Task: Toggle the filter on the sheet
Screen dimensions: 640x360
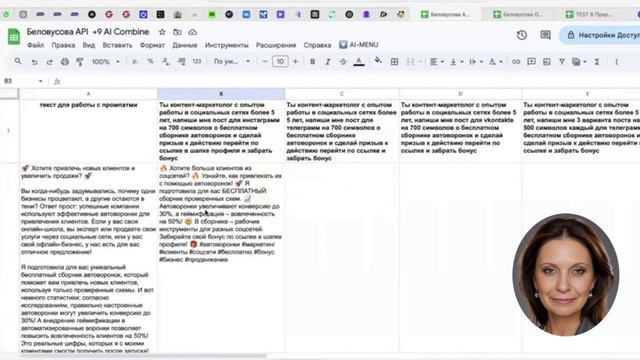Action: tap(562, 62)
